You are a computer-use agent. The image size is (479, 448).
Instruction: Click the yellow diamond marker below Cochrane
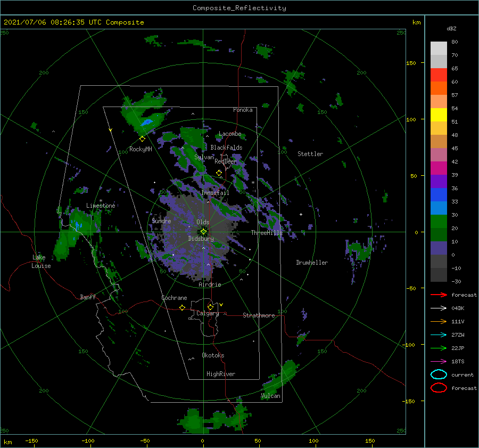coord(183,308)
